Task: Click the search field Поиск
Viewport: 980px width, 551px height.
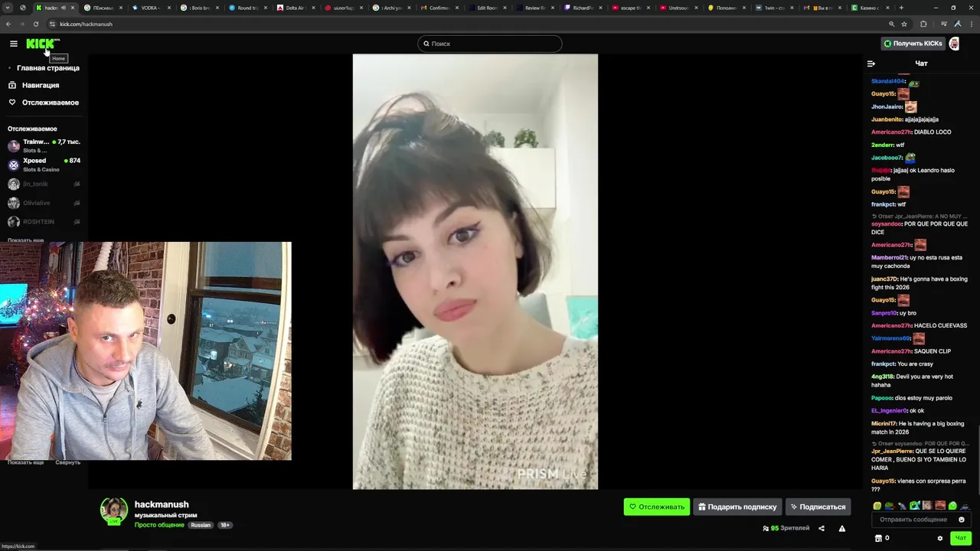Action: [490, 44]
